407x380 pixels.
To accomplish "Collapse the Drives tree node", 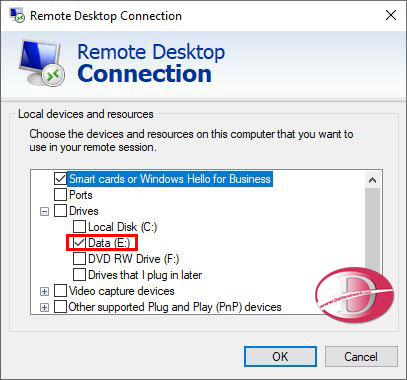I will coord(44,212).
